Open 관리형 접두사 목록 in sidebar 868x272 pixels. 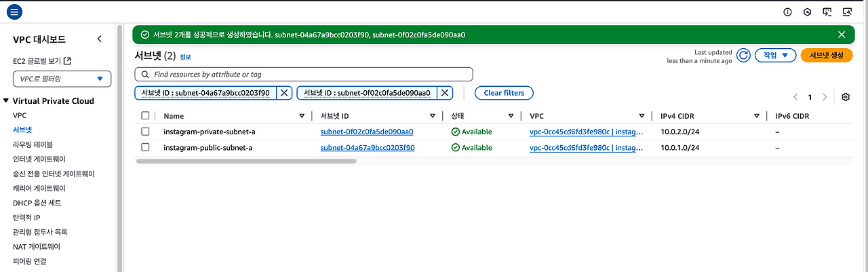pos(40,232)
